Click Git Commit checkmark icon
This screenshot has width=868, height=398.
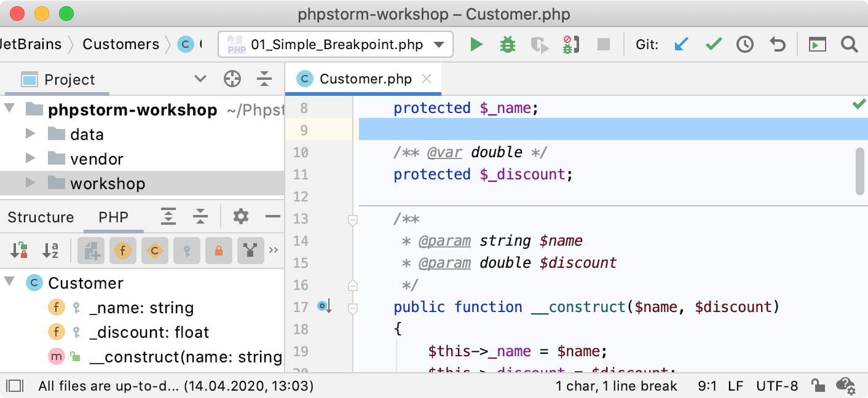click(x=713, y=45)
